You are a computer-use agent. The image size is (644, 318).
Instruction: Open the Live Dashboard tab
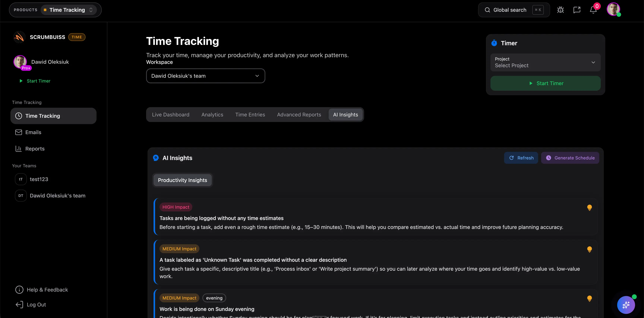171,115
